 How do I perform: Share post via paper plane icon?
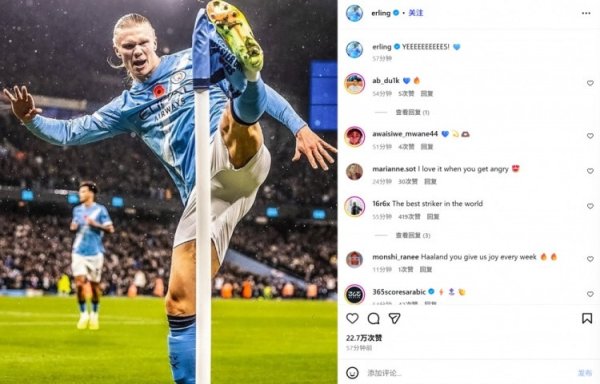pyautogui.click(x=395, y=318)
